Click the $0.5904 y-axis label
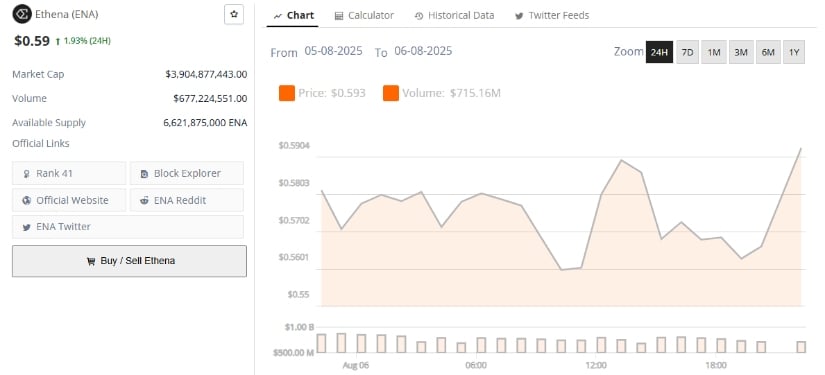825x375 pixels. [294, 146]
